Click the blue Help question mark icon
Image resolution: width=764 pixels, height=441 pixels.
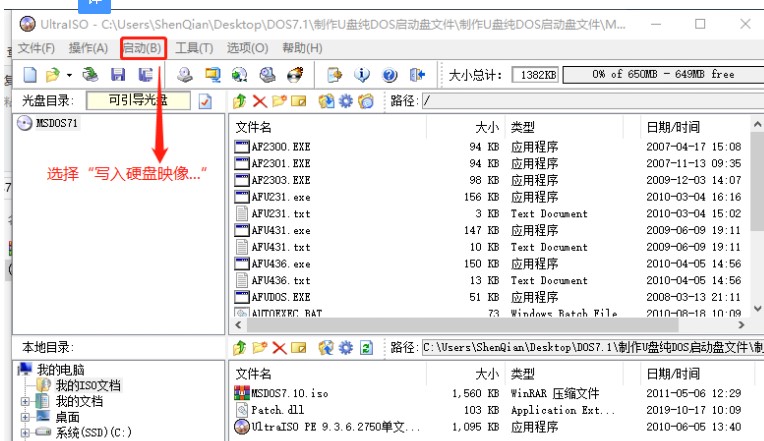click(389, 75)
